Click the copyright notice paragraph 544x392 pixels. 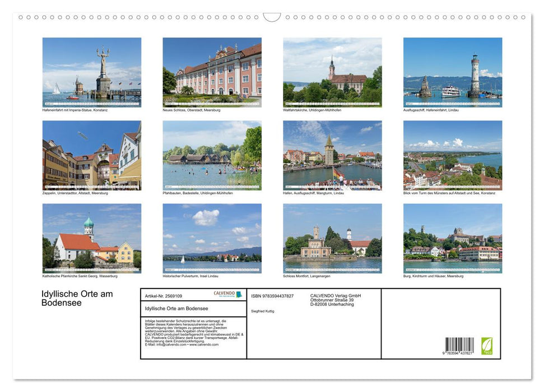click(194, 333)
